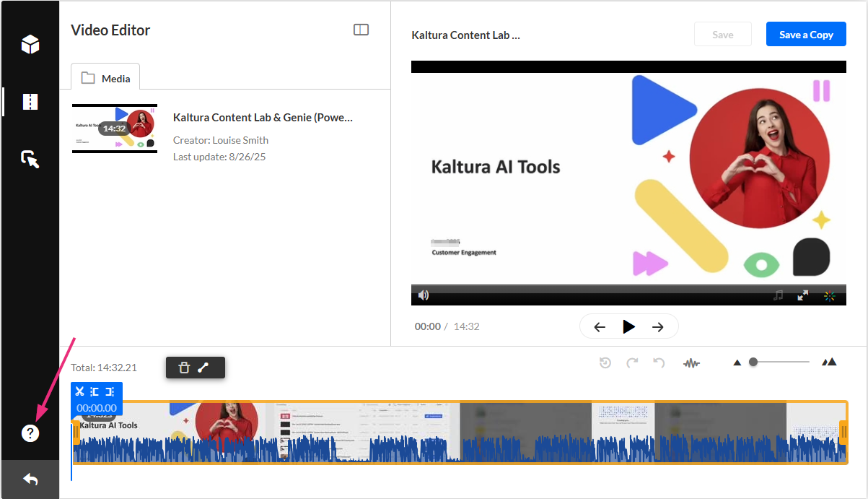Click the right orange trim handle

pos(843,432)
